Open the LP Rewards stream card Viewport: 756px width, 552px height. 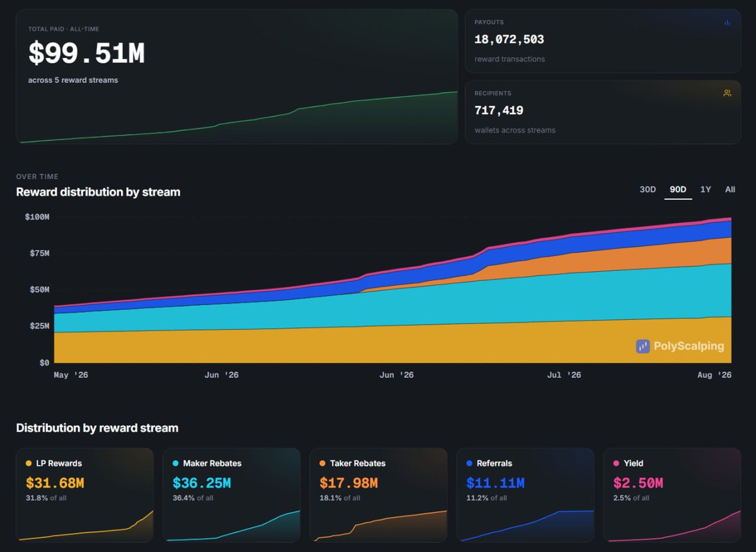coord(84,495)
